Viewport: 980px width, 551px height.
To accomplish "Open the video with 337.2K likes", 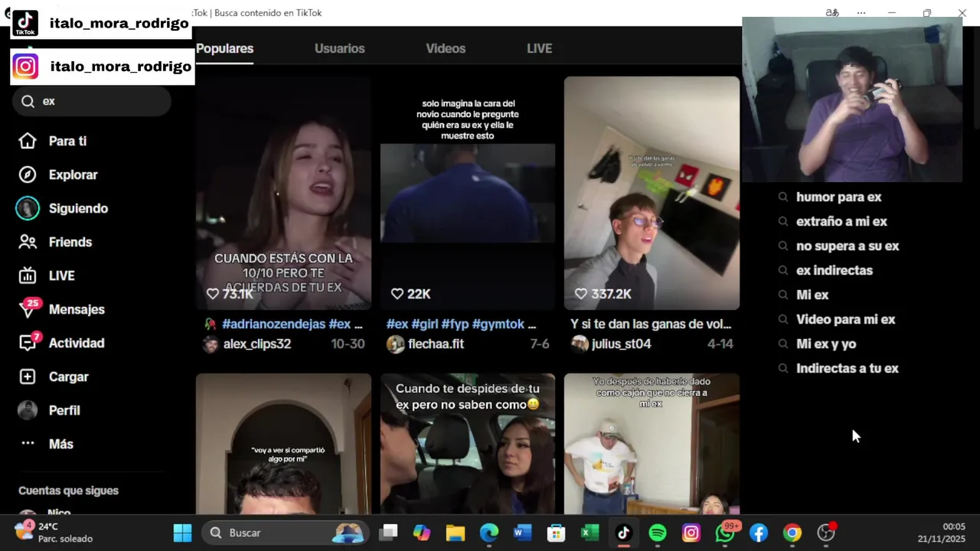I will click(x=652, y=193).
